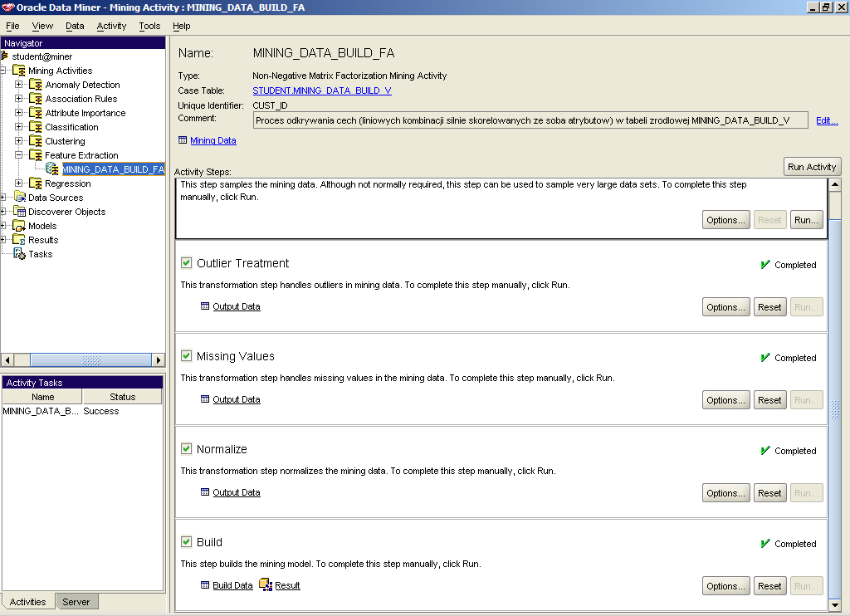Click the Classification folder icon
Image resolution: width=850 pixels, height=616 pixels.
click(x=36, y=127)
